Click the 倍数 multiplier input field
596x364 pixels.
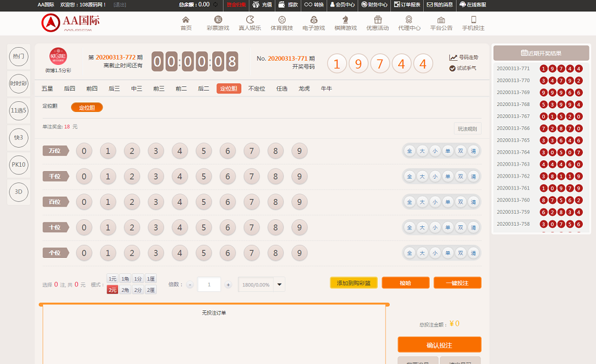pyautogui.click(x=209, y=285)
